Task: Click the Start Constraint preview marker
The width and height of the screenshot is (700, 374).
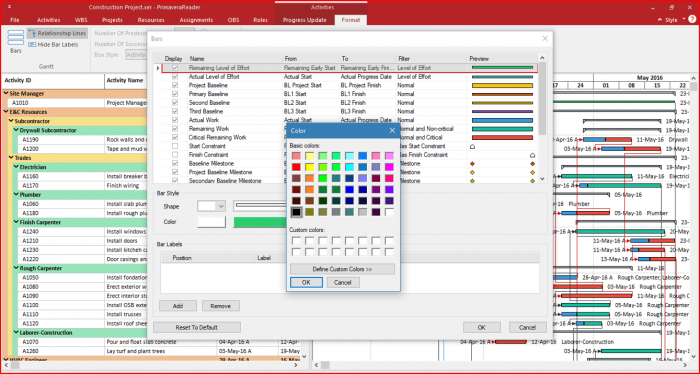Action: [x=473, y=146]
